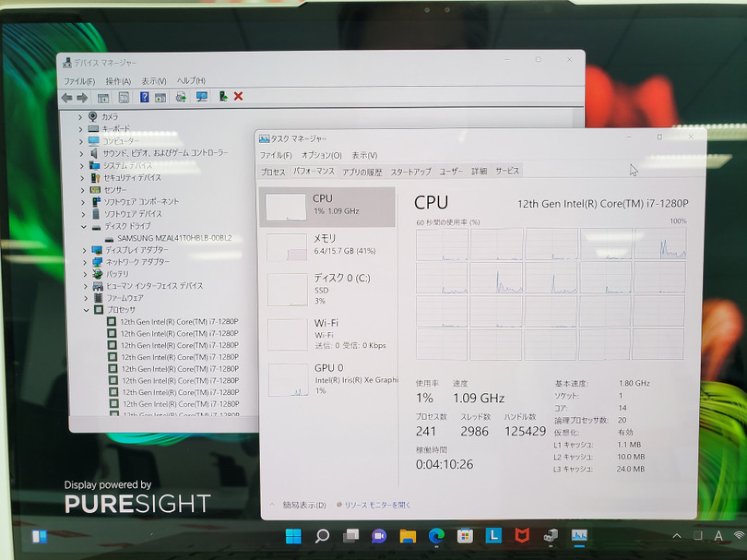Select ネットワーク アダプター tree item

coord(137,262)
